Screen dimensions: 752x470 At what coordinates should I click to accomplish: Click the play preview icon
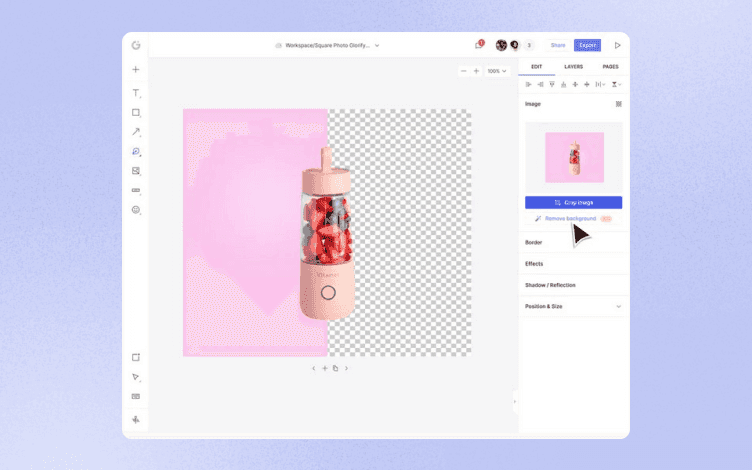pos(617,45)
